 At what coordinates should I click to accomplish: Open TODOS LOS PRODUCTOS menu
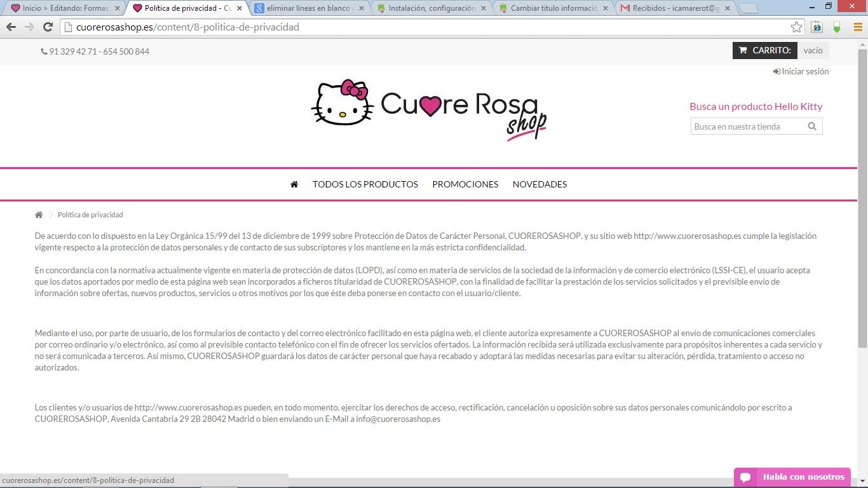pyautogui.click(x=365, y=184)
